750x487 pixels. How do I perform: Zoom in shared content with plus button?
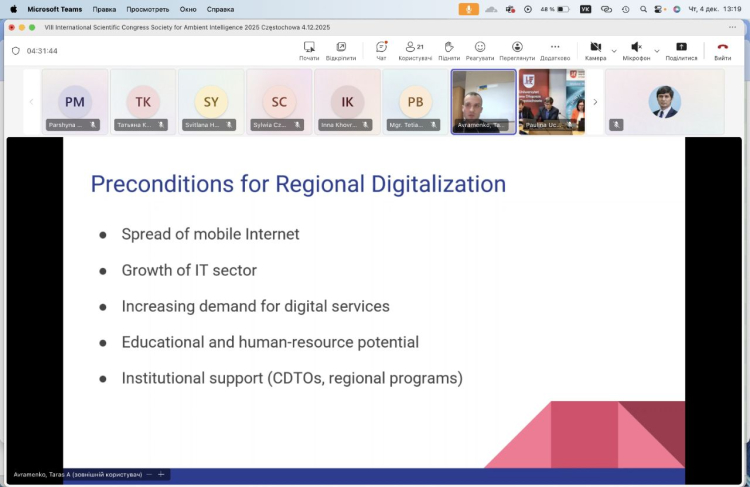(160, 474)
